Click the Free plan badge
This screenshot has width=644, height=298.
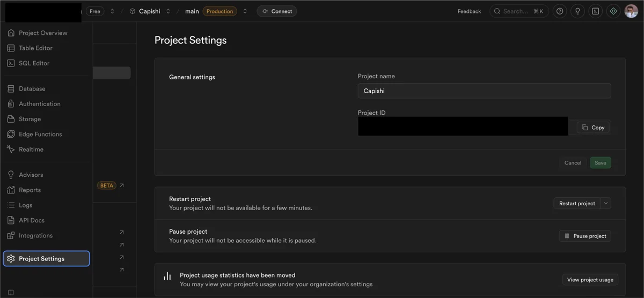coord(95,11)
